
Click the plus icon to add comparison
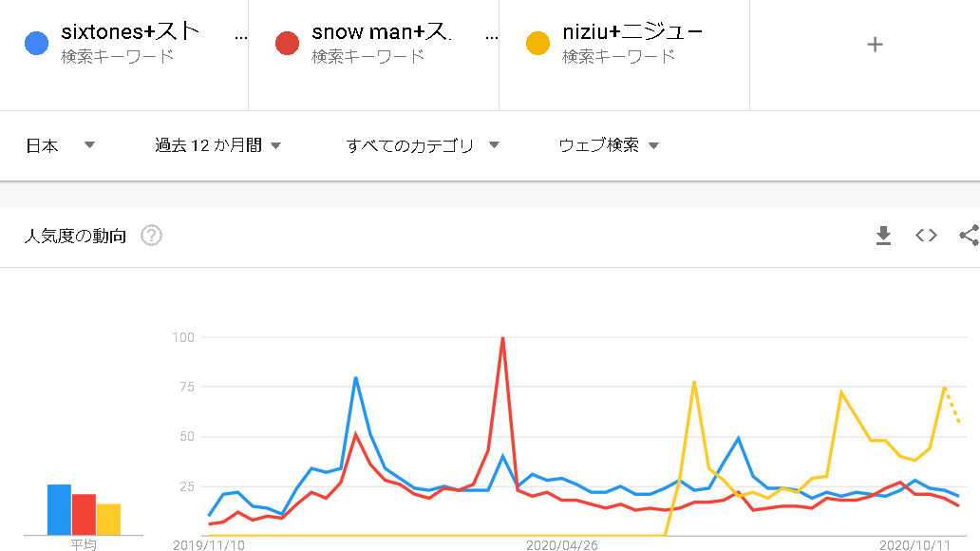click(875, 45)
